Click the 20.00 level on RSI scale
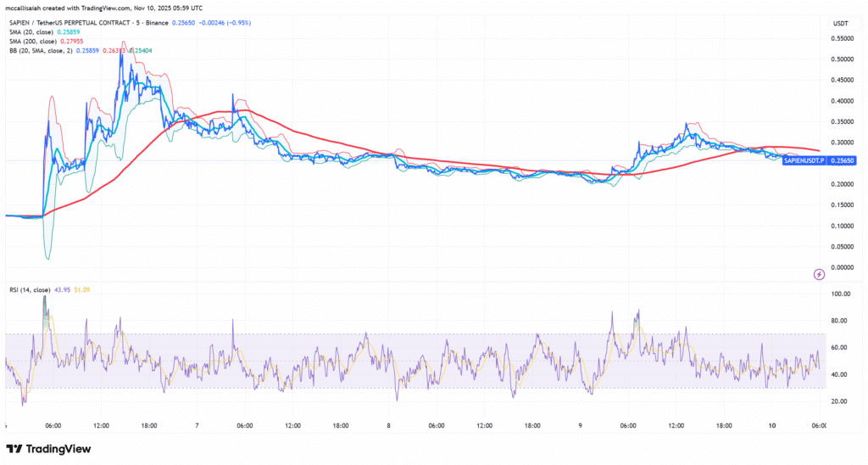The width and height of the screenshot is (868, 465). tap(841, 401)
